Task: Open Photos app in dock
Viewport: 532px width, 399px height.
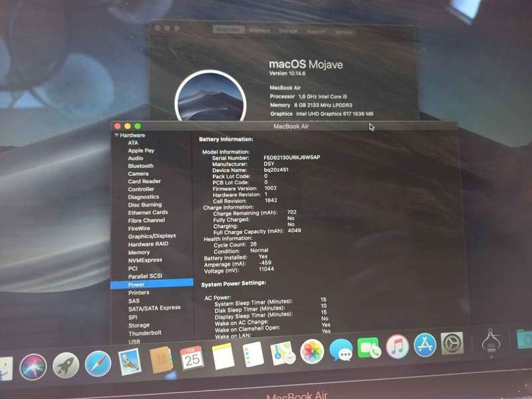Action: [x=312, y=352]
